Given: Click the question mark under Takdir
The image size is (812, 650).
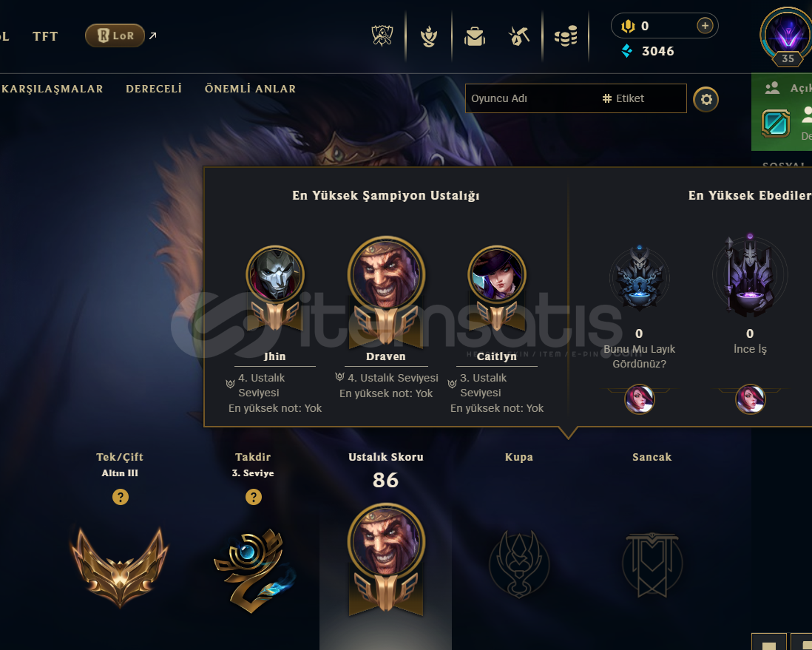Looking at the screenshot, I should click(253, 497).
